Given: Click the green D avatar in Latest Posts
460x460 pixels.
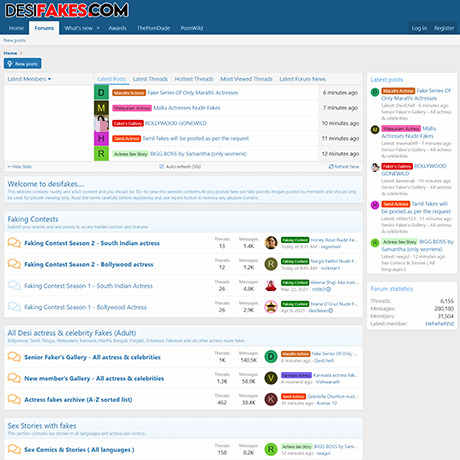Looking at the screenshot, I should click(101, 92).
